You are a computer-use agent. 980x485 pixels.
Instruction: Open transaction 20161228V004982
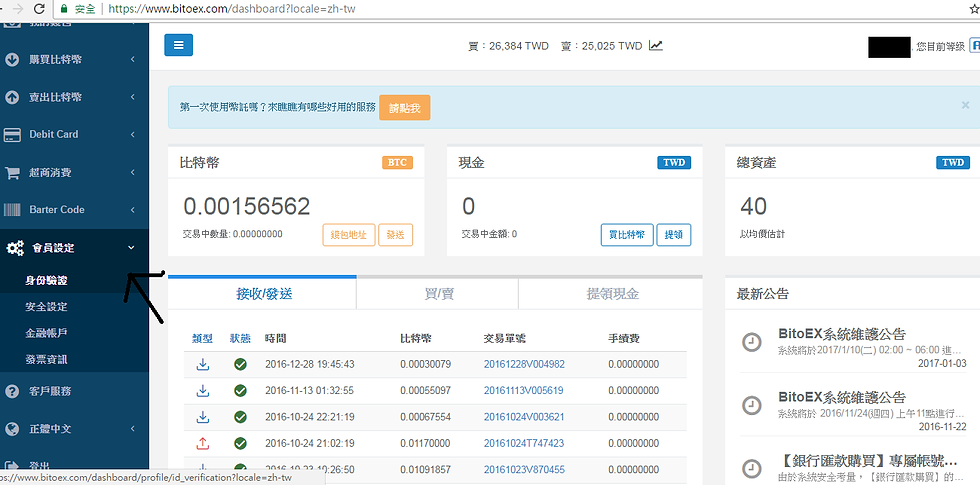click(x=524, y=364)
